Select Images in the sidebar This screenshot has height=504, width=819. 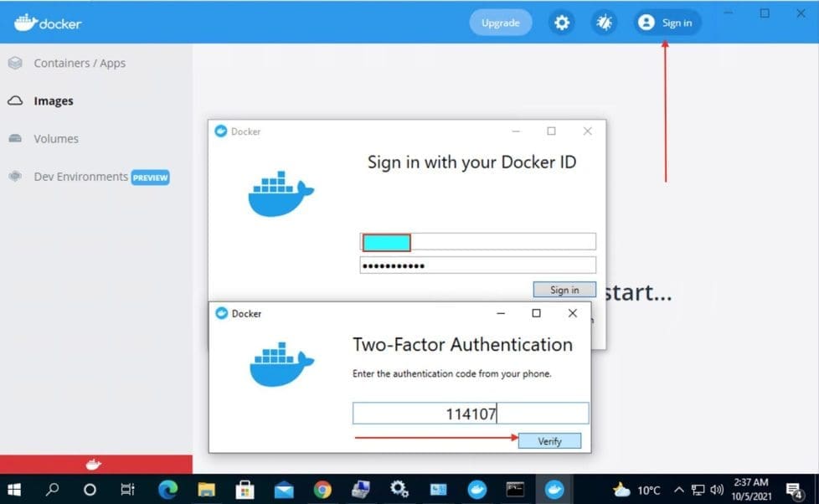tap(53, 100)
